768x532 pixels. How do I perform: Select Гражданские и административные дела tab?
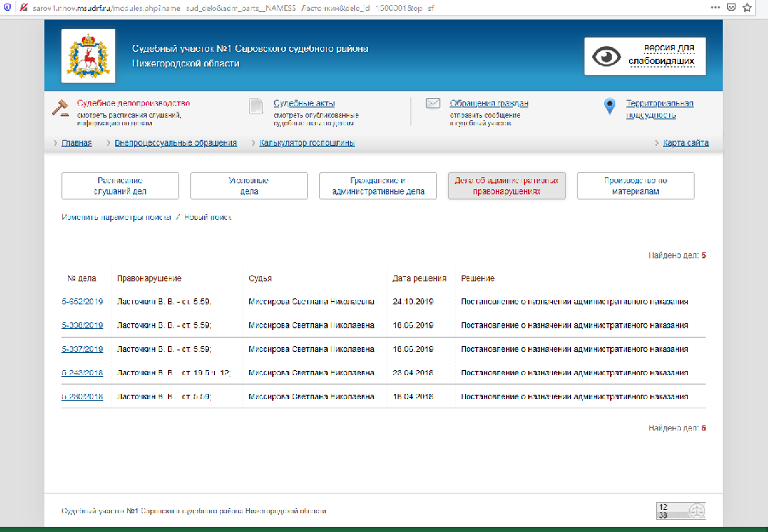tap(378, 186)
